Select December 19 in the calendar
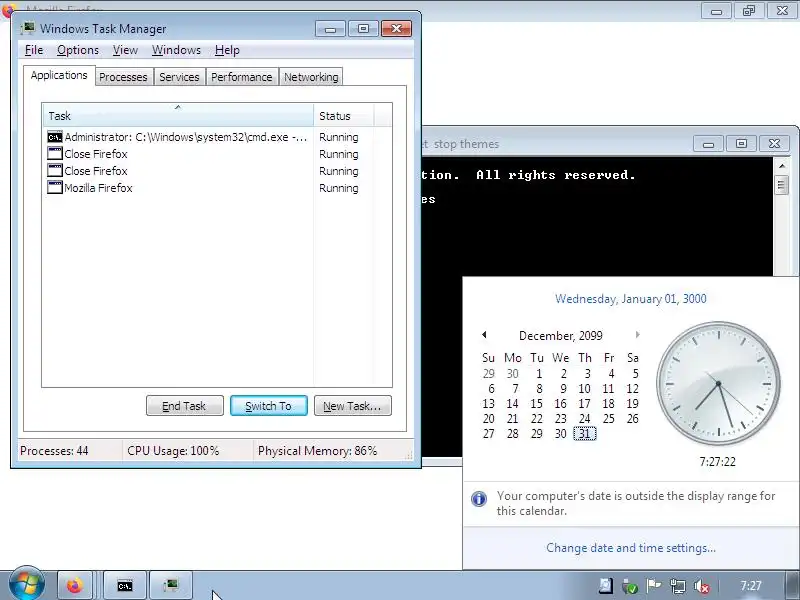Viewport: 800px width, 600px height. [x=632, y=404]
